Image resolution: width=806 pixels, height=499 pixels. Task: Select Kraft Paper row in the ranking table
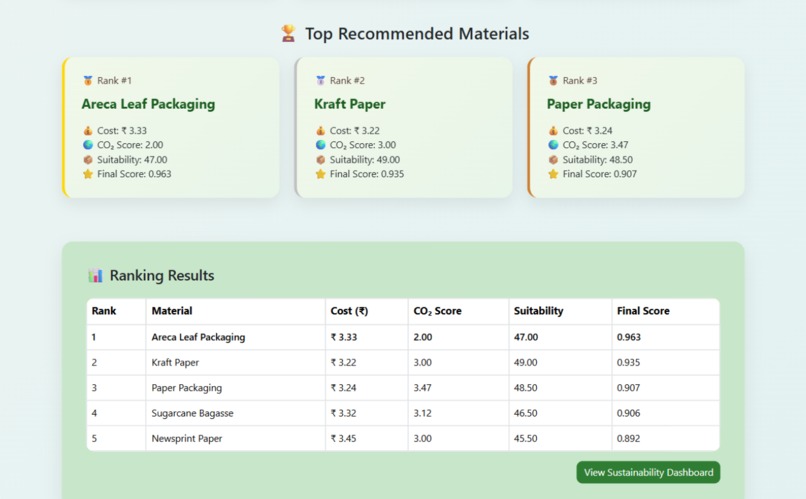403,362
